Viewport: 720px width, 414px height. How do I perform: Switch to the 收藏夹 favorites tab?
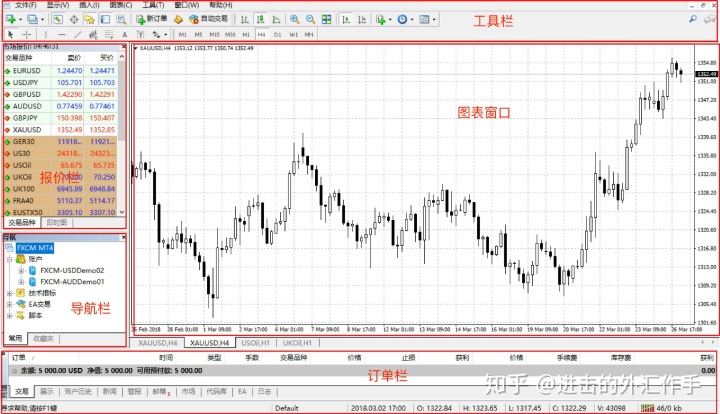[x=44, y=339]
